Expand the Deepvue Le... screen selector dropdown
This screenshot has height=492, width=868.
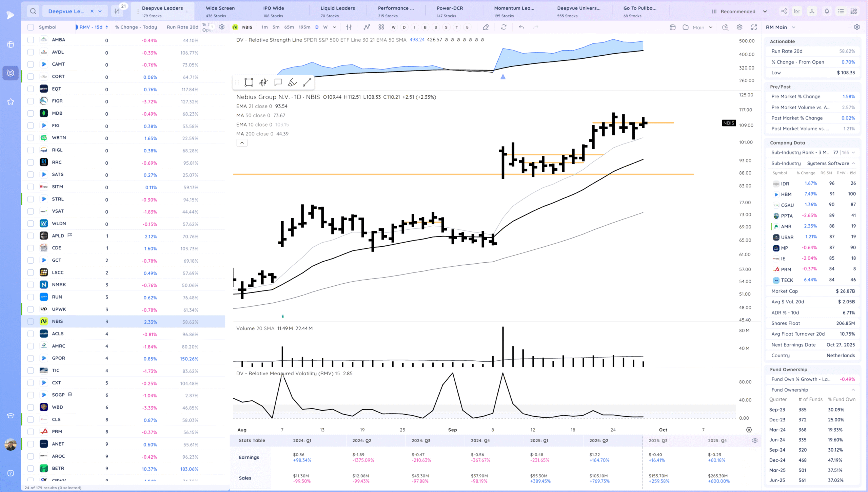(x=100, y=11)
